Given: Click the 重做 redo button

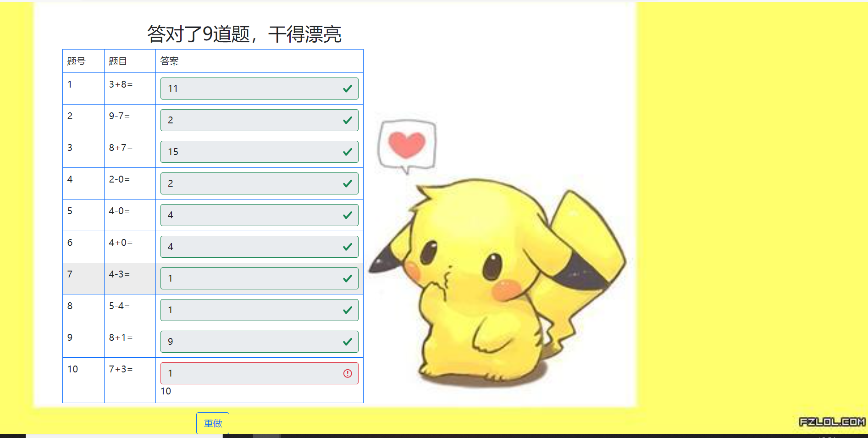Looking at the screenshot, I should coord(213,423).
